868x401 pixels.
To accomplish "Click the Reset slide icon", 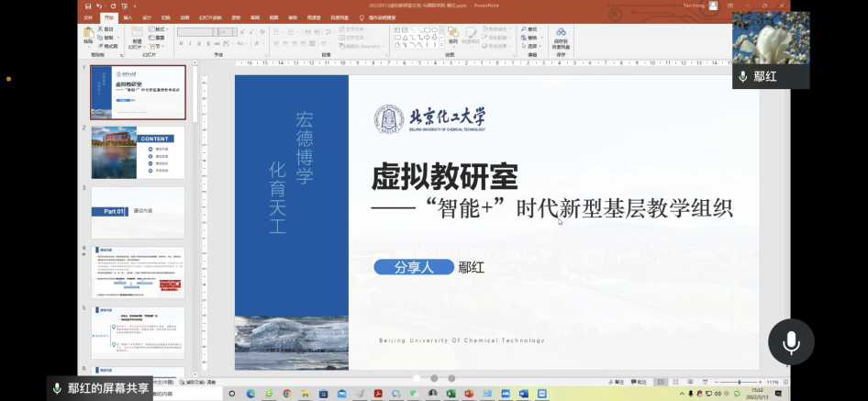I will tap(151, 38).
